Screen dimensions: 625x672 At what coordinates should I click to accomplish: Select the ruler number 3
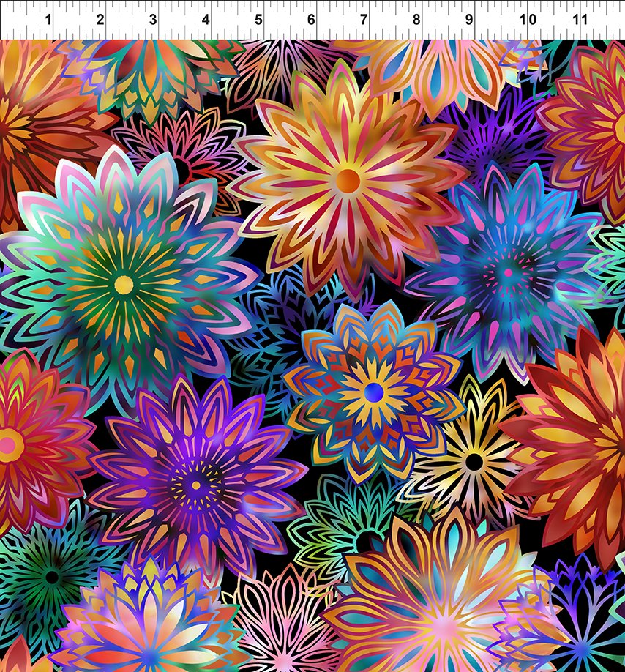click(x=153, y=19)
